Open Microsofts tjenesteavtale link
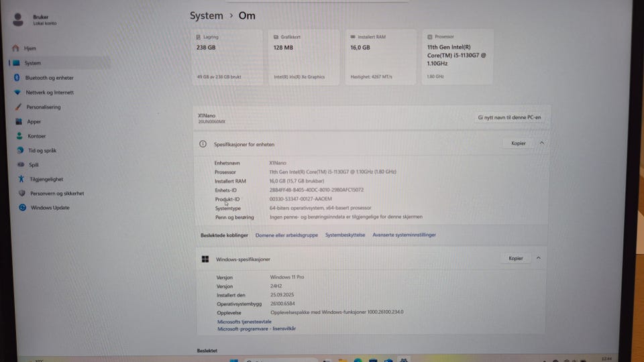Image resolution: width=644 pixels, height=362 pixels. (x=244, y=322)
